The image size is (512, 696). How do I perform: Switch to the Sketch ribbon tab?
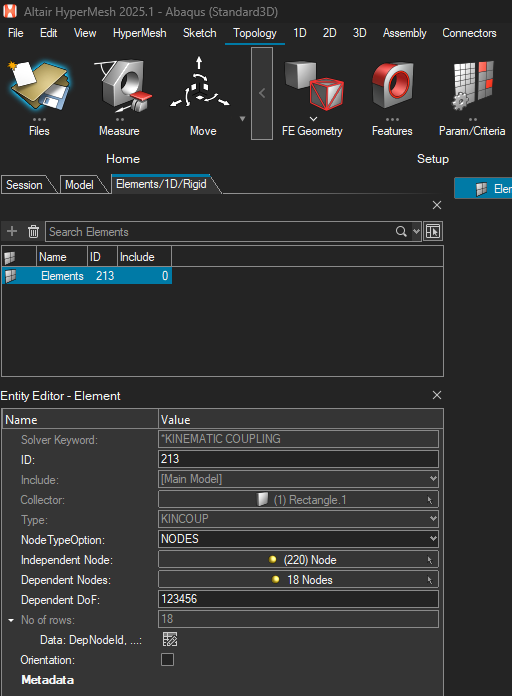(x=199, y=33)
